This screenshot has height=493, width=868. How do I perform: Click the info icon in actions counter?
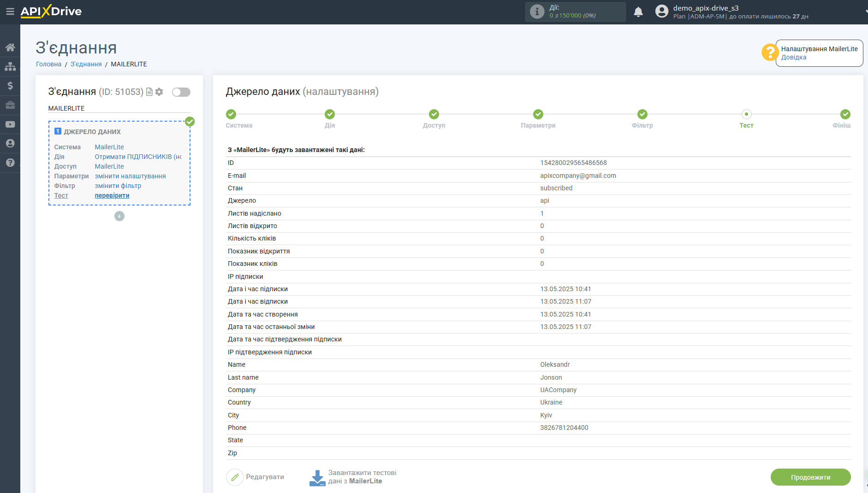coord(537,12)
